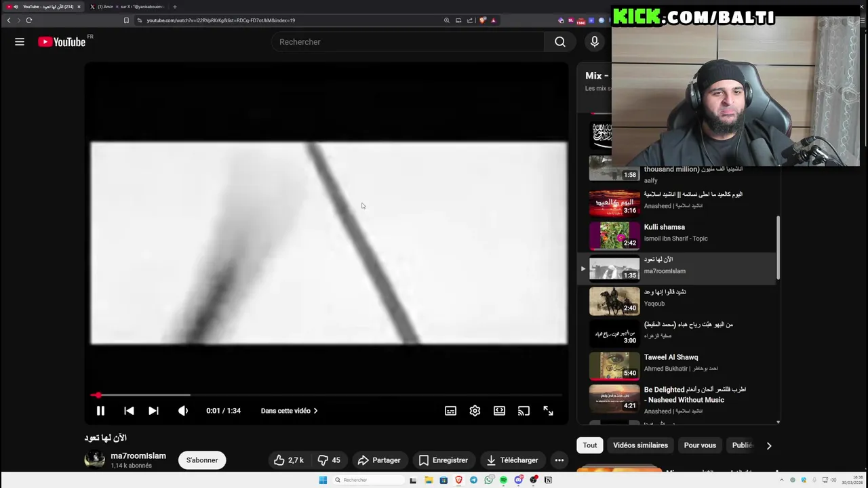This screenshot has height=488, width=868.
Task: Like the video (2,7 k)
Action: 289,460
